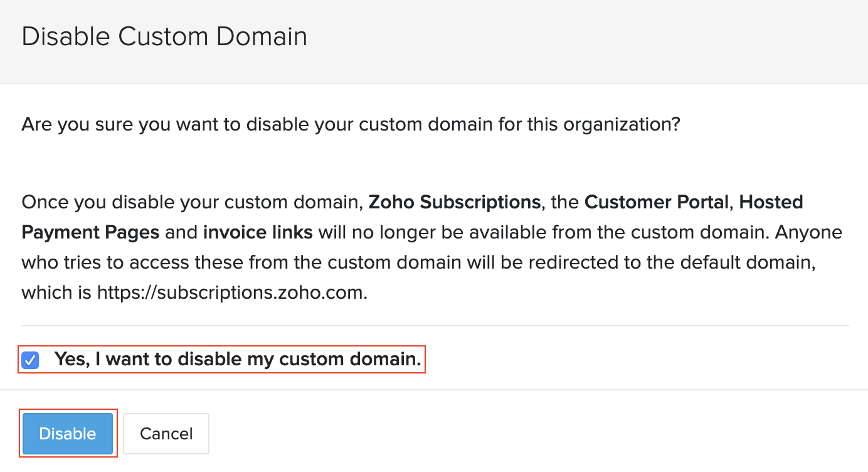
Task: Click the 'Are you sure' confirmation question
Action: (351, 124)
